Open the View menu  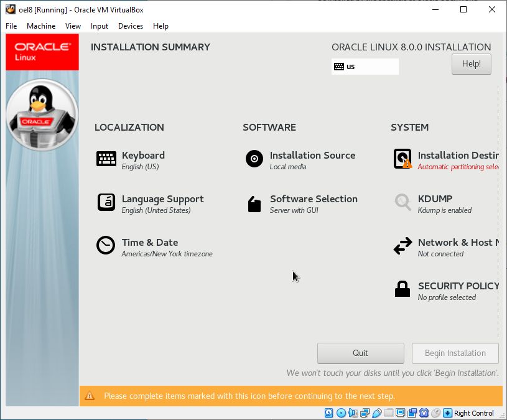[73, 26]
